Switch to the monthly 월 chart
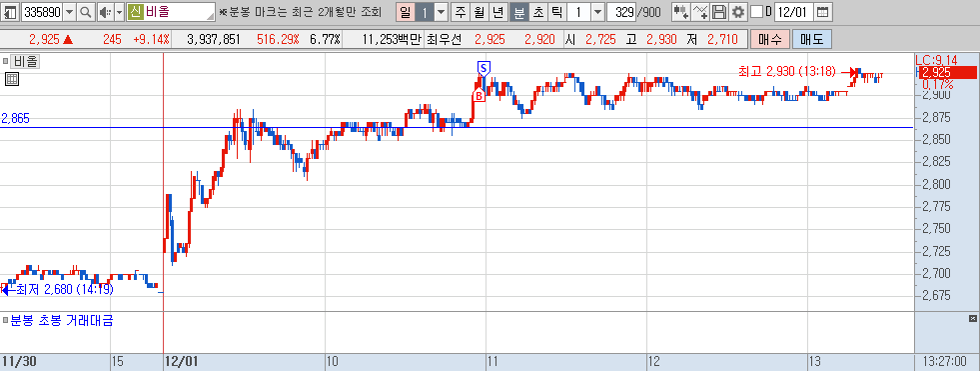 click(x=479, y=11)
